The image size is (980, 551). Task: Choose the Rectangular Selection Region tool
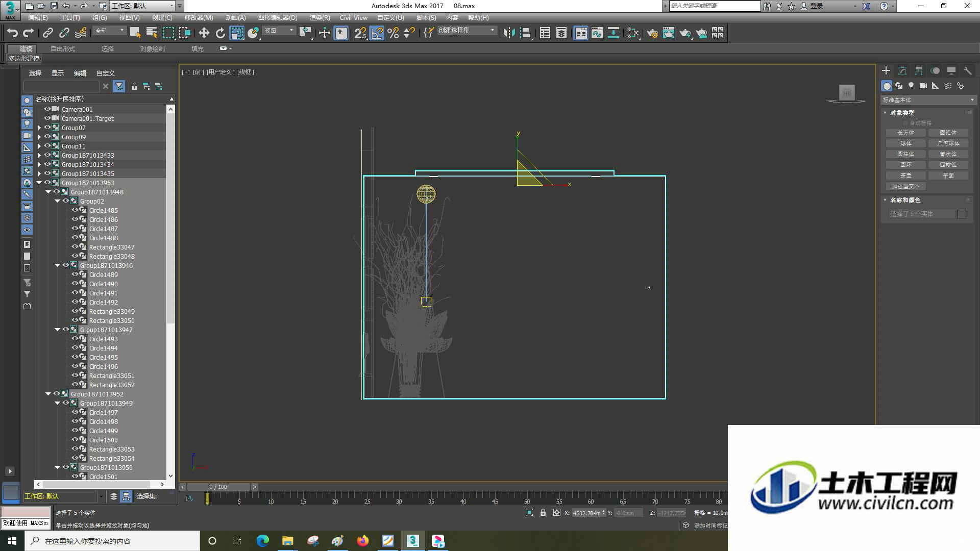pos(168,33)
